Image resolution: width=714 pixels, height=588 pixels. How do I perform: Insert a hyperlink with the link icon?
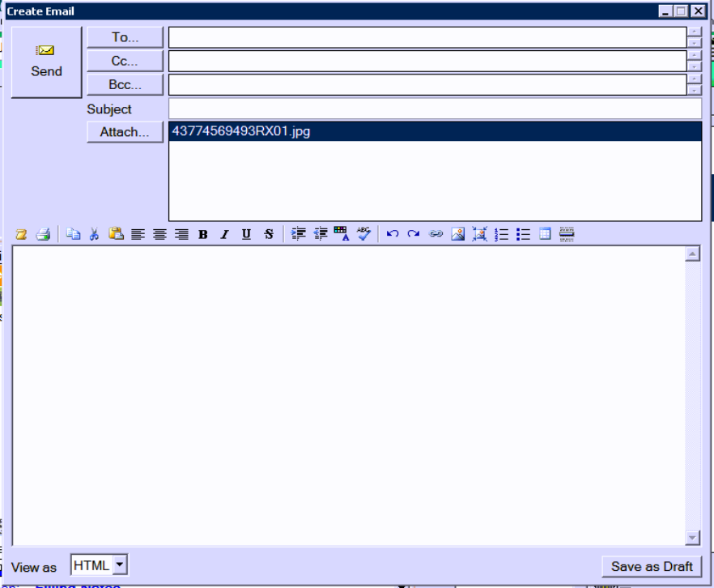436,234
